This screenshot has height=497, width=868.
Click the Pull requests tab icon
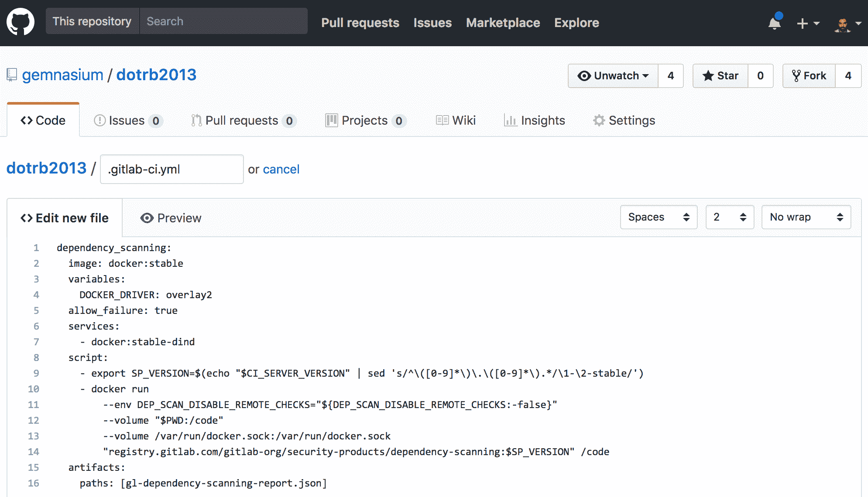tap(196, 120)
